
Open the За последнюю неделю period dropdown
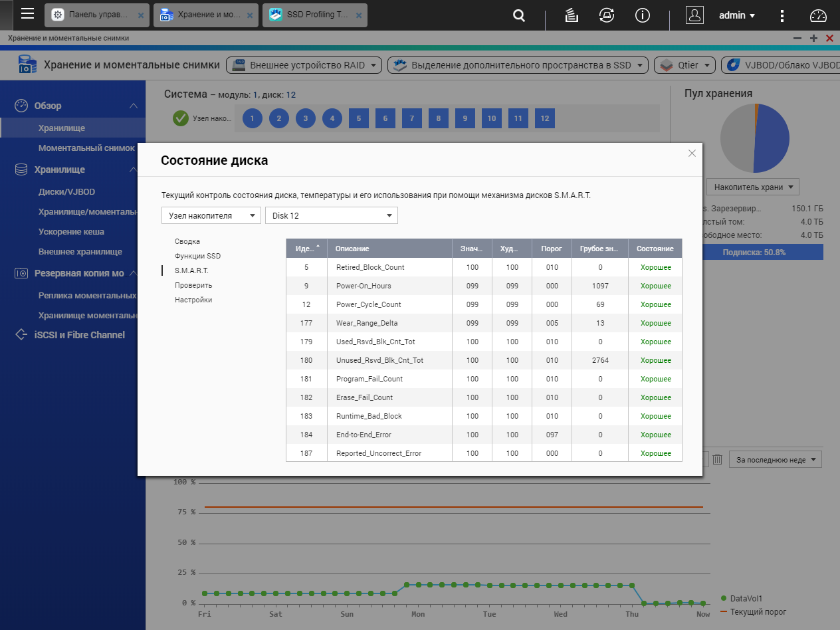click(776, 459)
